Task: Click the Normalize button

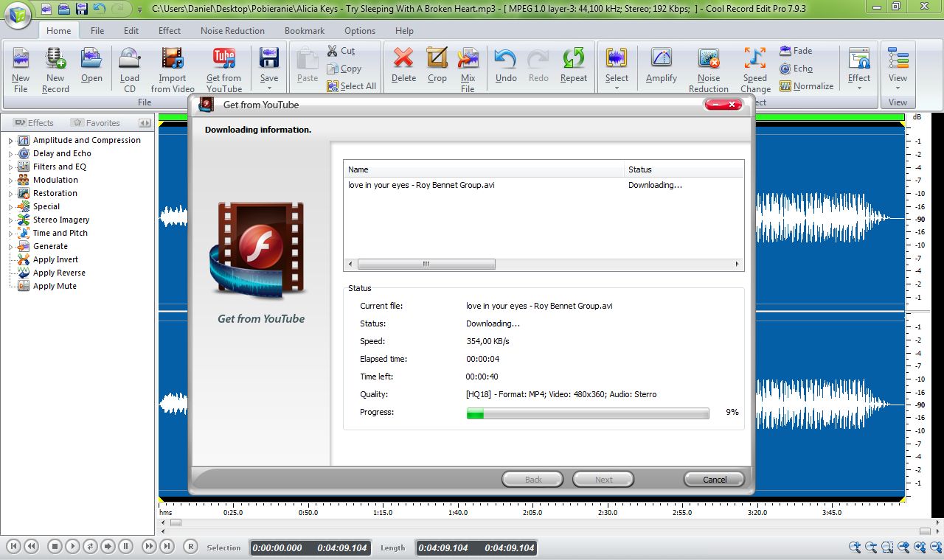Action: click(x=807, y=86)
